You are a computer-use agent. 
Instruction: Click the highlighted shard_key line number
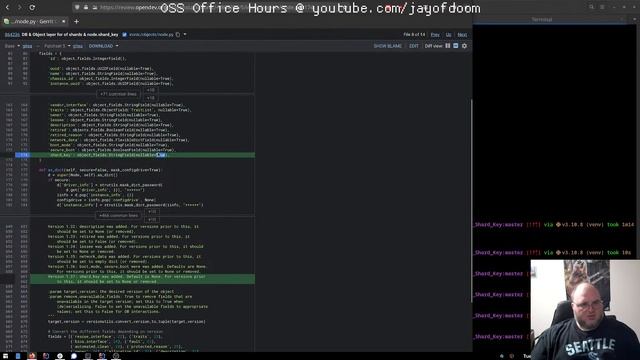[x=23, y=155]
